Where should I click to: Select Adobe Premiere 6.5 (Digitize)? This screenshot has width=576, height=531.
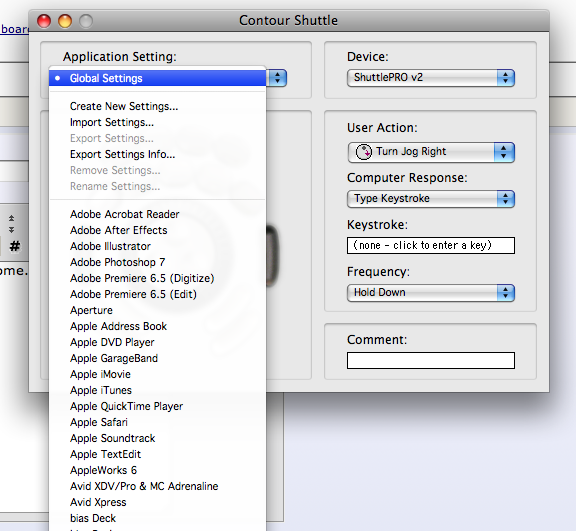pos(157,278)
